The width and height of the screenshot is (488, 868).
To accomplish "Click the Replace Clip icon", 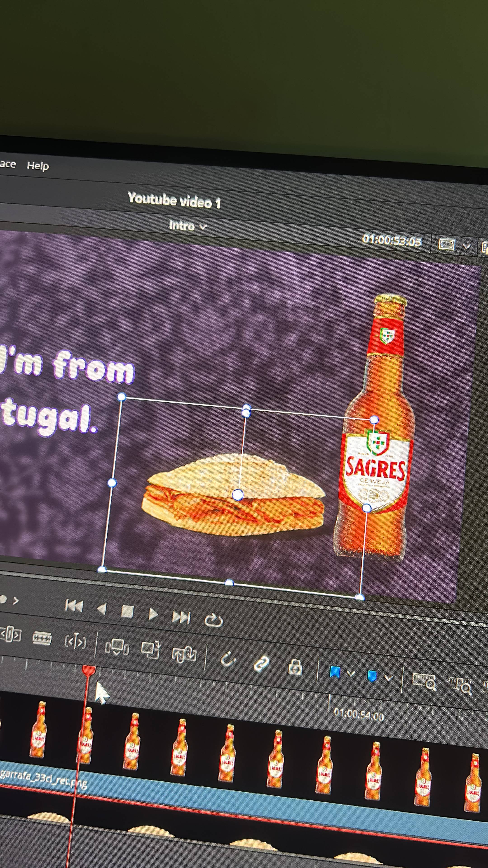I will pos(184,654).
